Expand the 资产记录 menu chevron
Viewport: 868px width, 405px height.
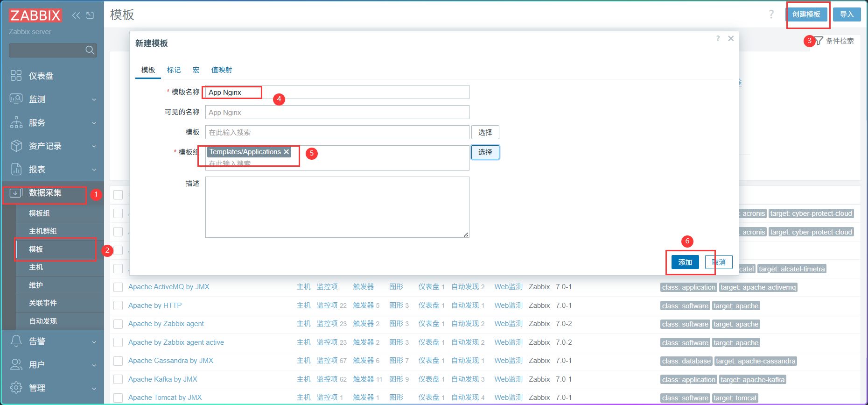pos(94,146)
